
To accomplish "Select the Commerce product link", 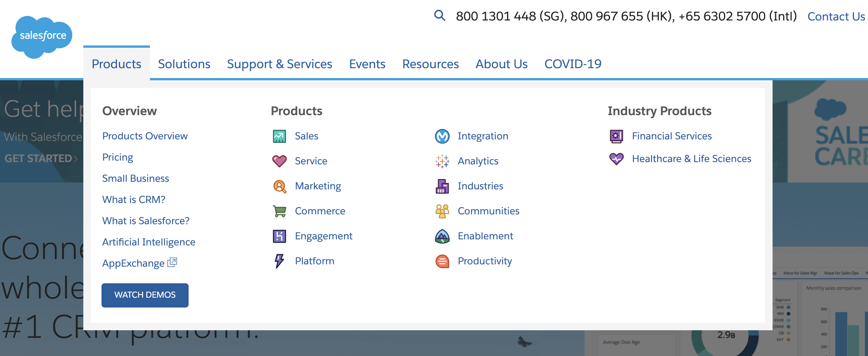I will pyautogui.click(x=320, y=211).
